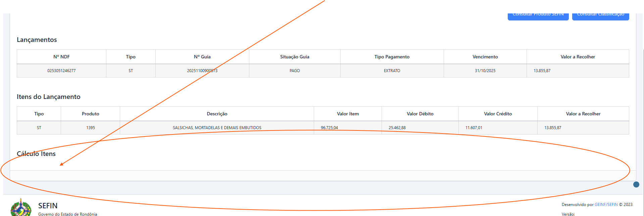
Task: Click the Rondônia coat of arms logo
Action: click(21, 208)
